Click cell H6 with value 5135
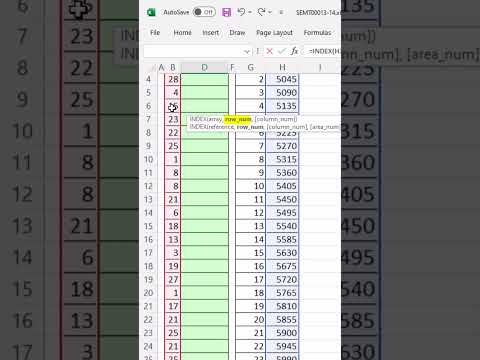 click(282, 106)
